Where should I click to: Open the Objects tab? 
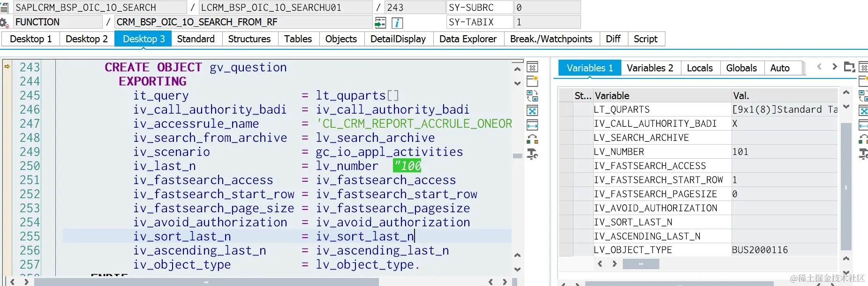[341, 39]
